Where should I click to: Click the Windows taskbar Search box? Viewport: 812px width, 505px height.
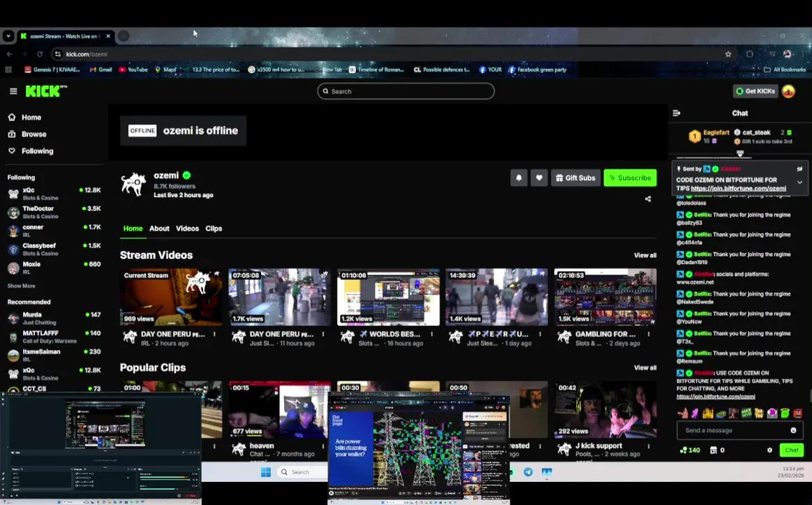coord(301,472)
